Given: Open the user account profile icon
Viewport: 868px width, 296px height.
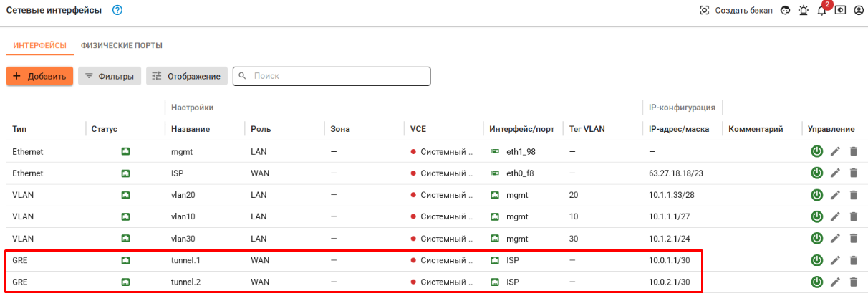Looking at the screenshot, I should click(858, 11).
